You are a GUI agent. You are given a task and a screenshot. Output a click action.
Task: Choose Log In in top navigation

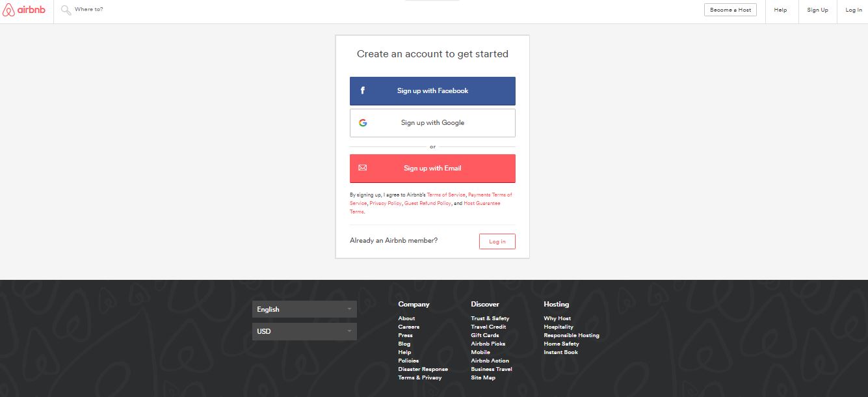point(853,10)
